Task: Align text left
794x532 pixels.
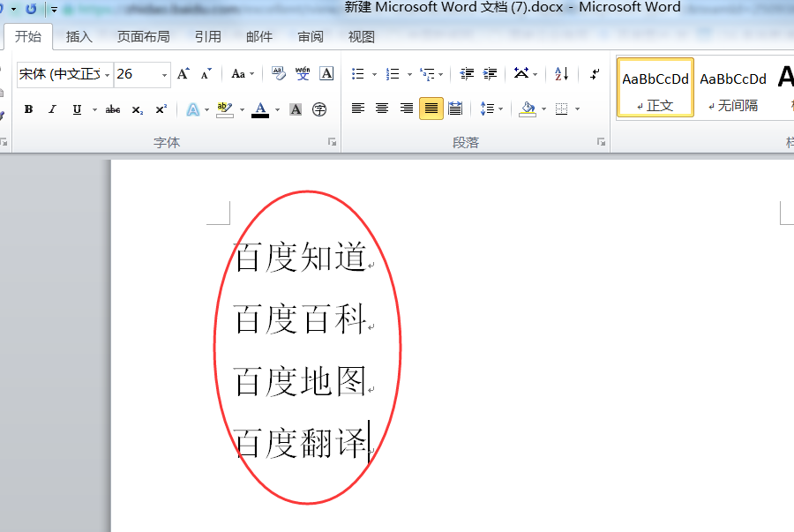Action: (x=358, y=109)
